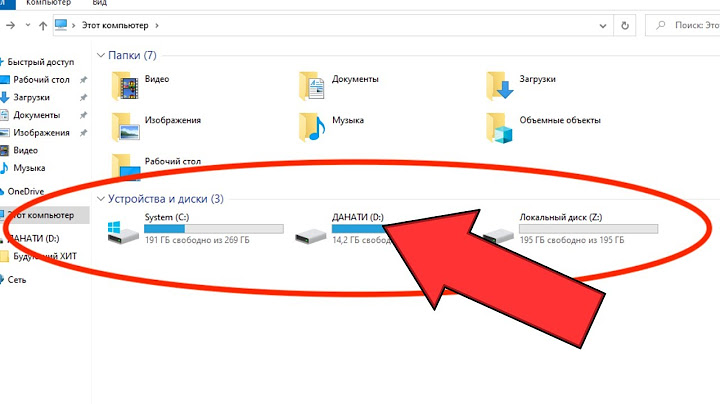Open recent locations dropdown arrow
Image resolution: width=720 pixels, height=404 pixels.
pos(28,25)
